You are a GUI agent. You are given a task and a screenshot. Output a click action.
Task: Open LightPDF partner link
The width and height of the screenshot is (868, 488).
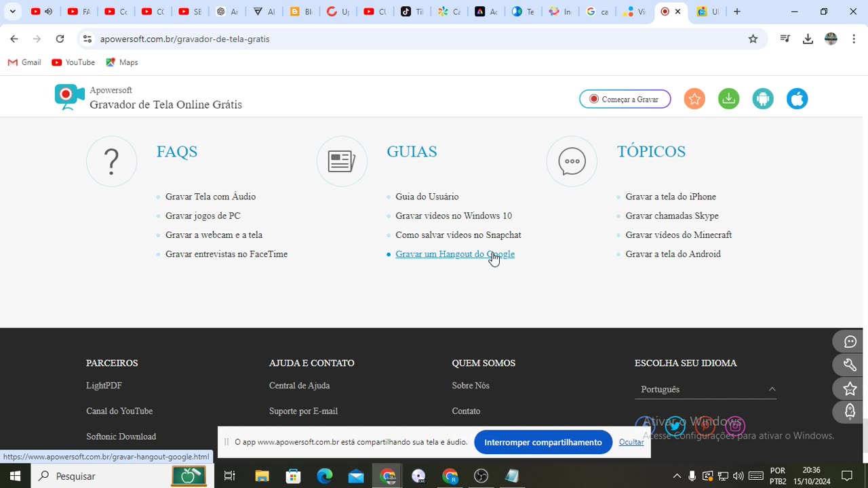point(104,386)
